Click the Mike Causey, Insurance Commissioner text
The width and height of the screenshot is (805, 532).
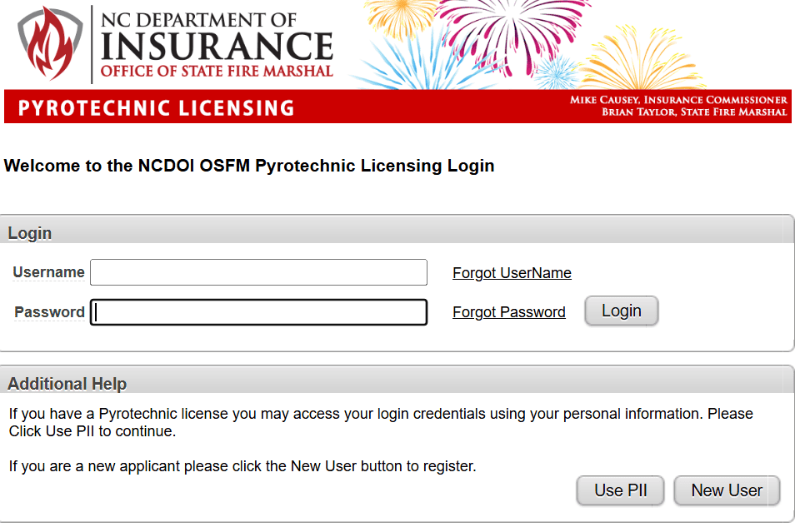point(678,100)
